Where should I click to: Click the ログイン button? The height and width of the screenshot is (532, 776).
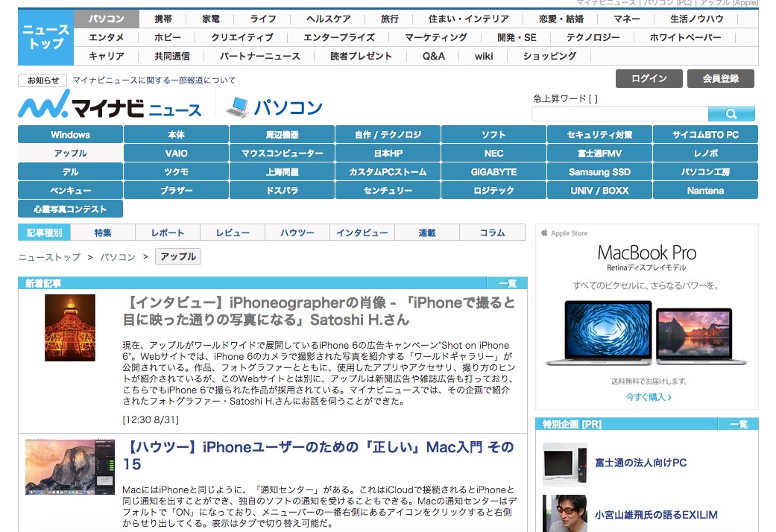point(649,79)
